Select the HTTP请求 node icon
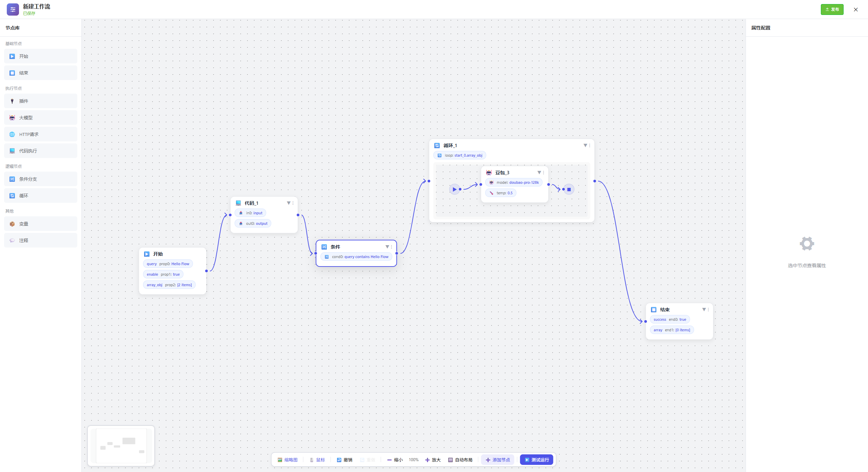The image size is (868, 472). [x=12, y=134]
